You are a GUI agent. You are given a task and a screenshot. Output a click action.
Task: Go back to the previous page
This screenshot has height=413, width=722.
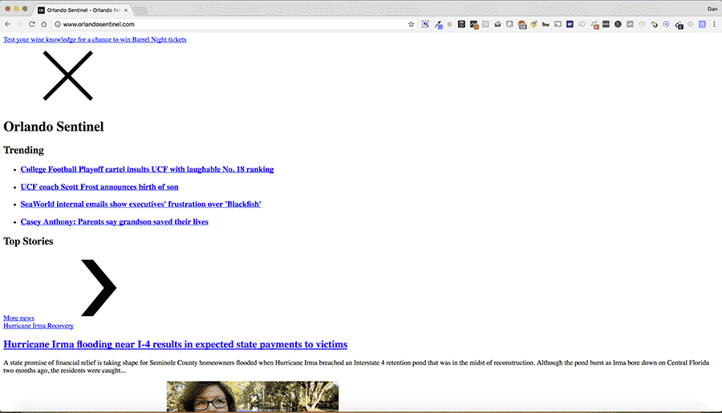8,24
